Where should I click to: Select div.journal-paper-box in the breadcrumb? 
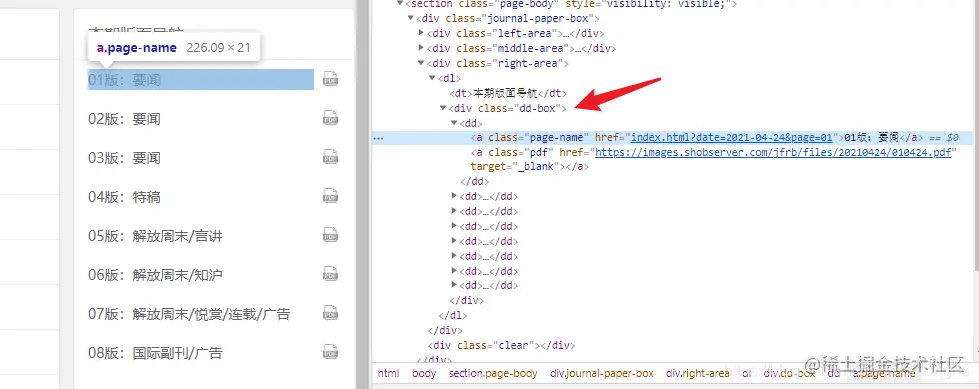coord(602,373)
